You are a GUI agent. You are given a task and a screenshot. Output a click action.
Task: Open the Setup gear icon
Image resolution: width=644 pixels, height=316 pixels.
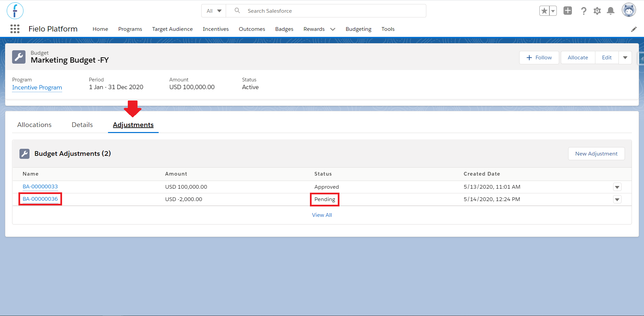pyautogui.click(x=597, y=11)
